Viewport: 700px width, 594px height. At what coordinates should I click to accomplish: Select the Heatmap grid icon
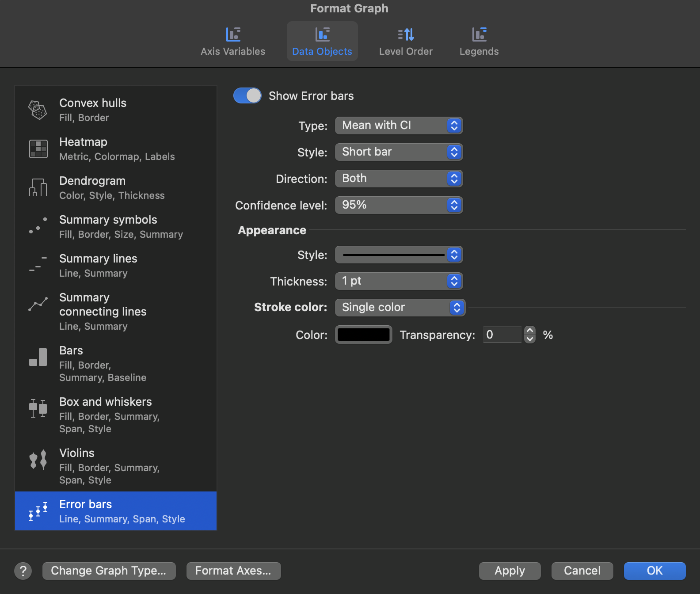[x=38, y=149]
